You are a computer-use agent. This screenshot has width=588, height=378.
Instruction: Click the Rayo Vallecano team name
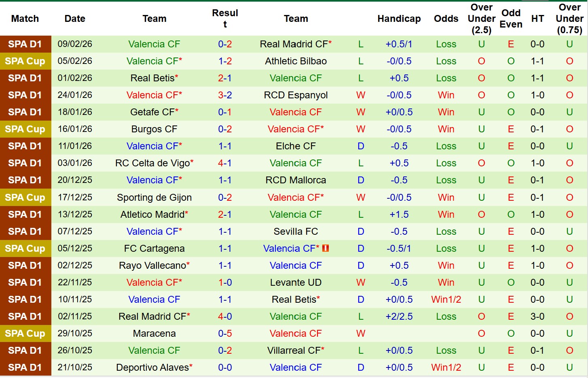152,265
